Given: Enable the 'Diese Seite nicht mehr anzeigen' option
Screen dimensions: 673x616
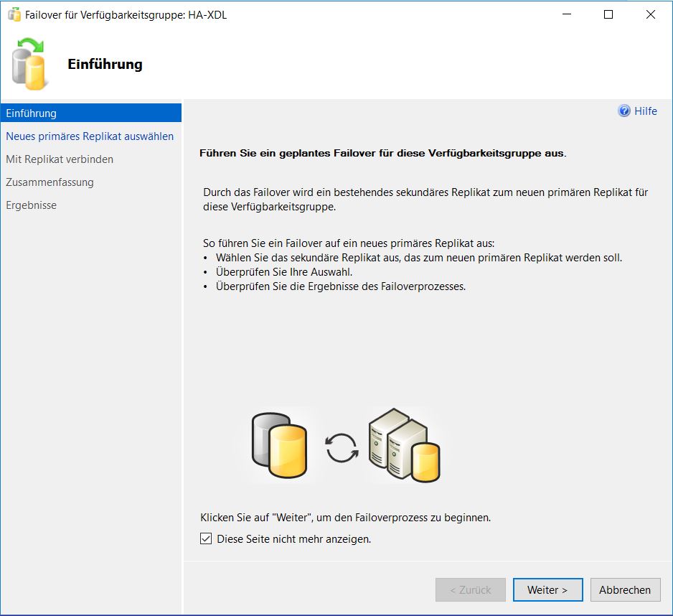Looking at the screenshot, I should [x=206, y=538].
